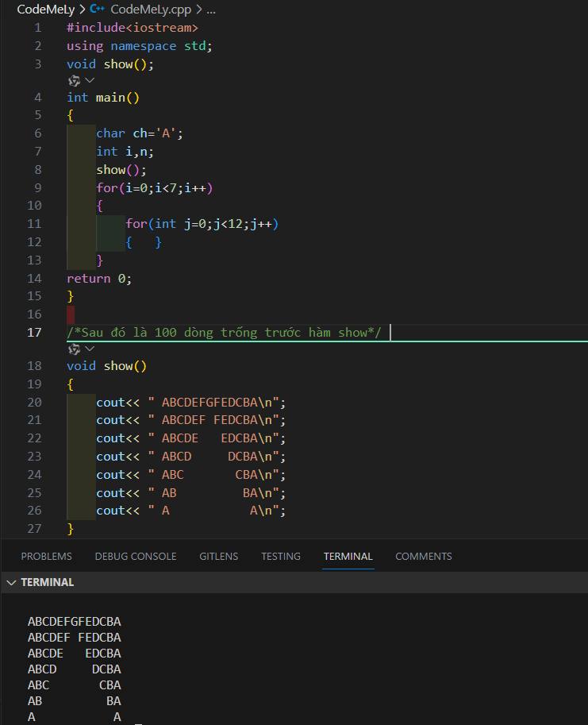Click line number 18 in gutter
Image resolution: width=588 pixels, height=725 pixels.
coord(34,366)
